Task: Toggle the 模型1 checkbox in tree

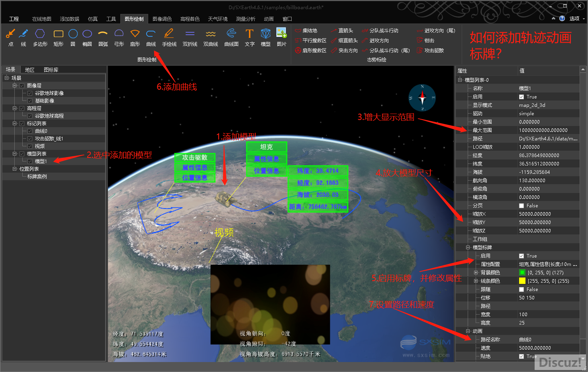Action: tap(30, 161)
